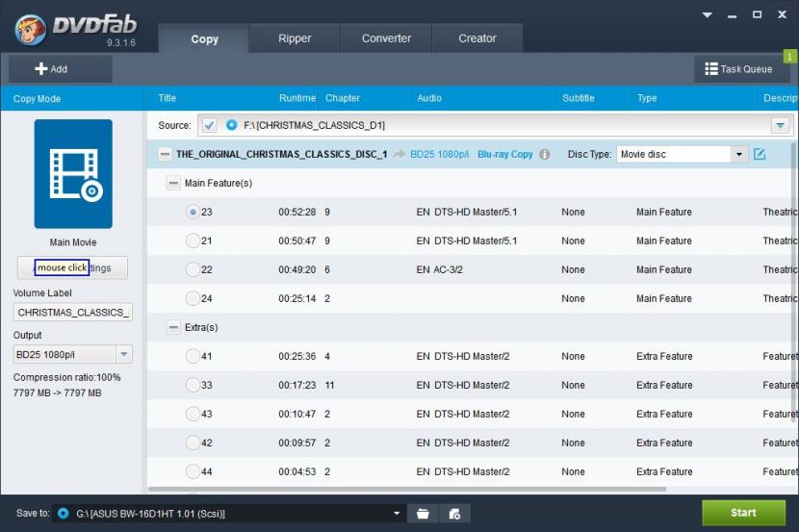Click the Audio column header
Image resolution: width=799 pixels, height=532 pixels.
pyautogui.click(x=429, y=98)
